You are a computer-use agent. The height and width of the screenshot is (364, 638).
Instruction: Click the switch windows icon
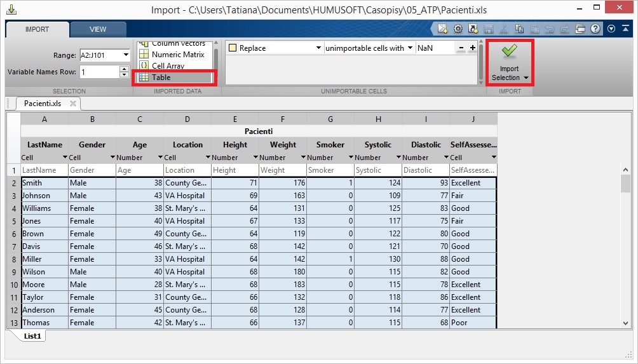click(580, 29)
